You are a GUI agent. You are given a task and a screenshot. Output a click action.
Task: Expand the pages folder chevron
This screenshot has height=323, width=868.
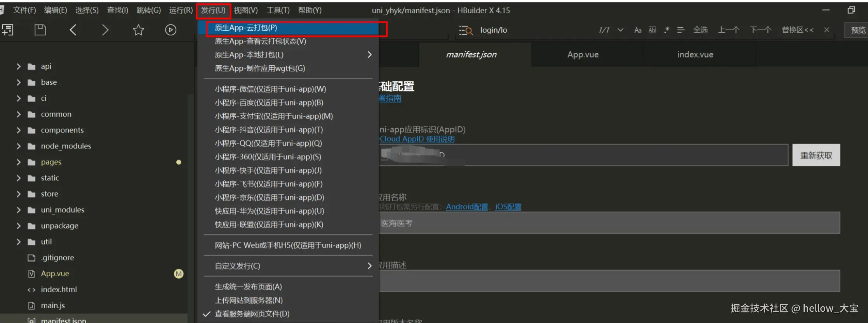(18, 162)
